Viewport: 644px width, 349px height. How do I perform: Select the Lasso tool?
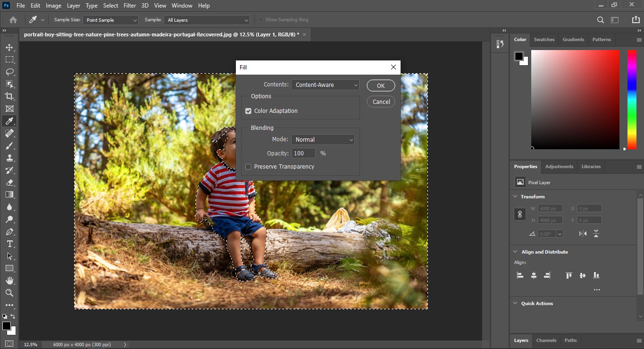9,72
